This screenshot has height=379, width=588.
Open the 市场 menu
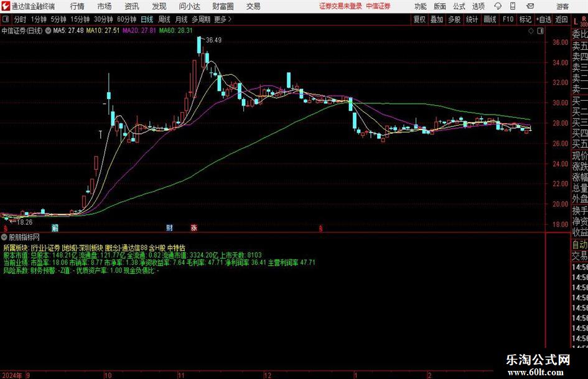click(x=105, y=6)
